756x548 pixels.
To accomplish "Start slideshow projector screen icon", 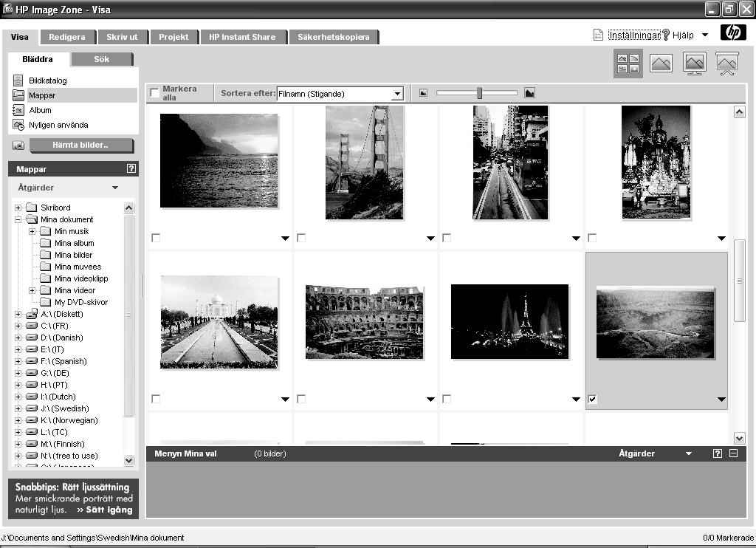I will (727, 64).
